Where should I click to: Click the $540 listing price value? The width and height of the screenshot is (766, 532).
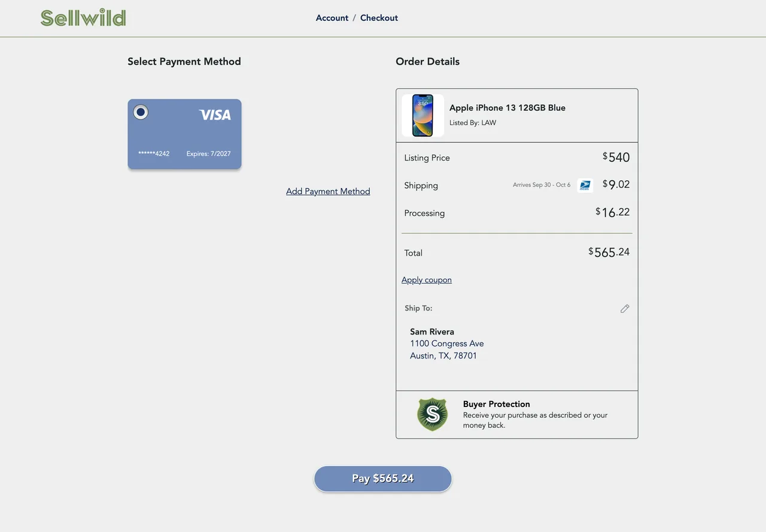click(616, 157)
